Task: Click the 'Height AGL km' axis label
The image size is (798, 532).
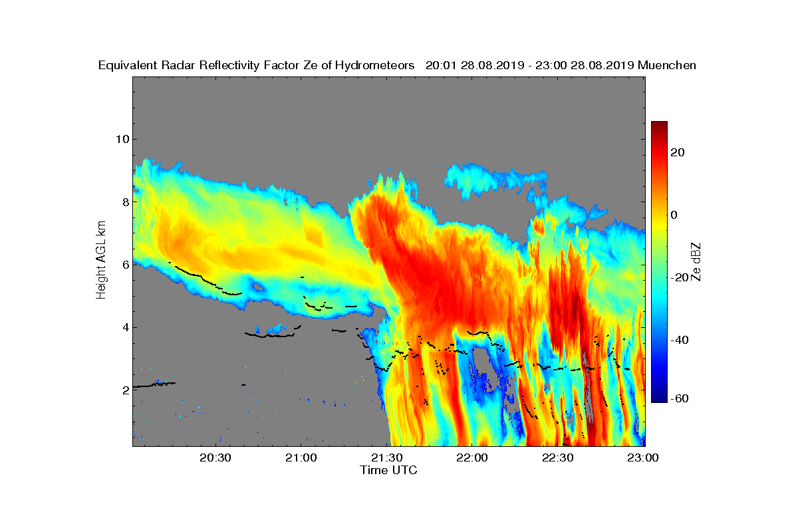Action: click(101, 261)
